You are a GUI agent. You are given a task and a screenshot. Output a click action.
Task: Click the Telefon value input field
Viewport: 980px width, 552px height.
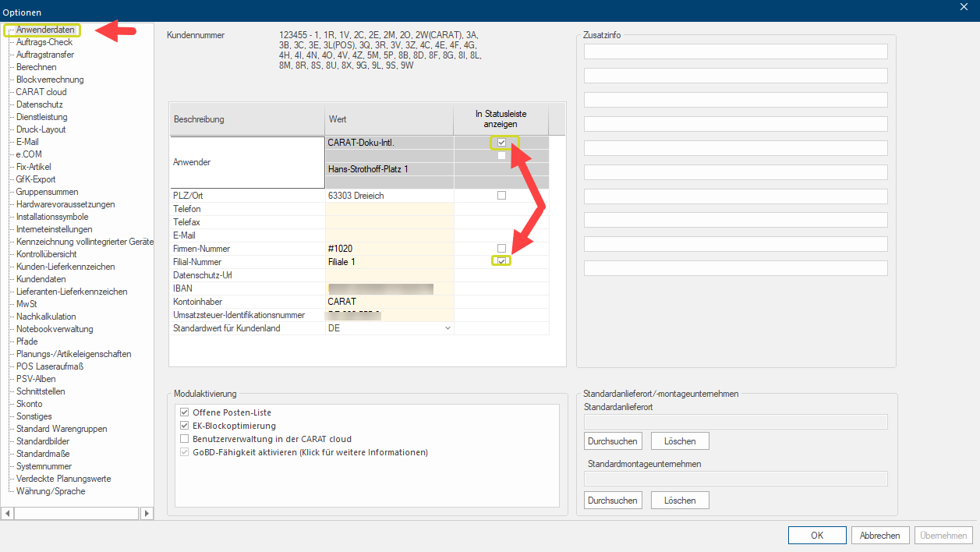[389, 209]
